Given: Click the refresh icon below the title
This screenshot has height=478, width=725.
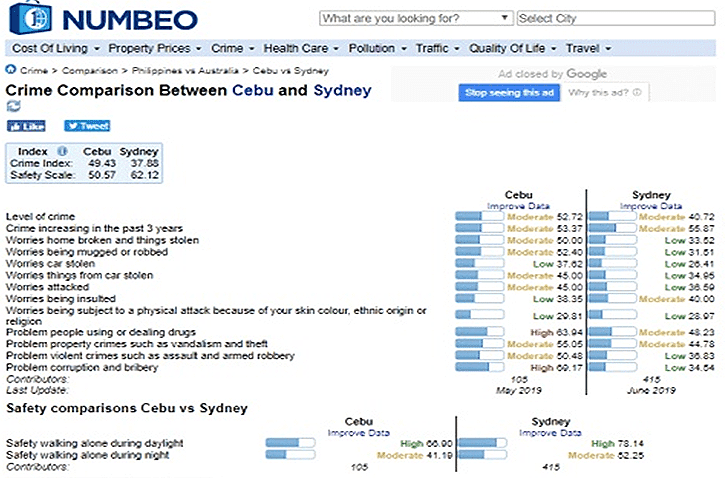Looking at the screenshot, I should click(13, 106).
